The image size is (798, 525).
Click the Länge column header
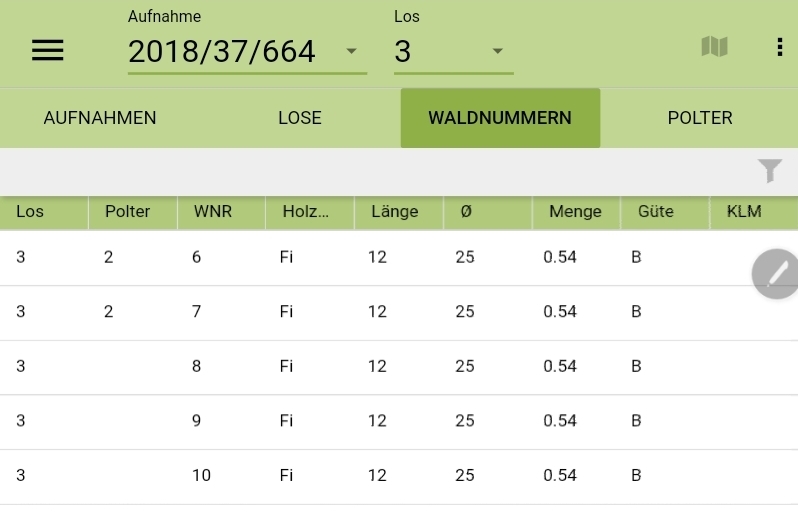pos(393,212)
